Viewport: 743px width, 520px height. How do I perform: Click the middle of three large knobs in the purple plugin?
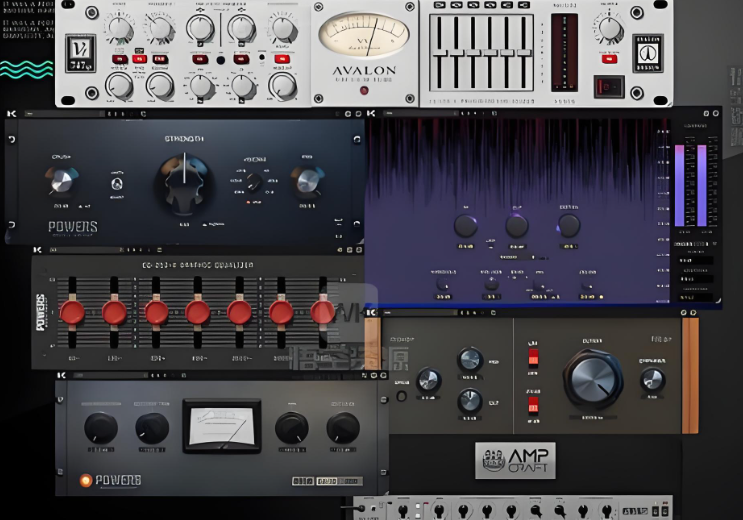click(517, 225)
